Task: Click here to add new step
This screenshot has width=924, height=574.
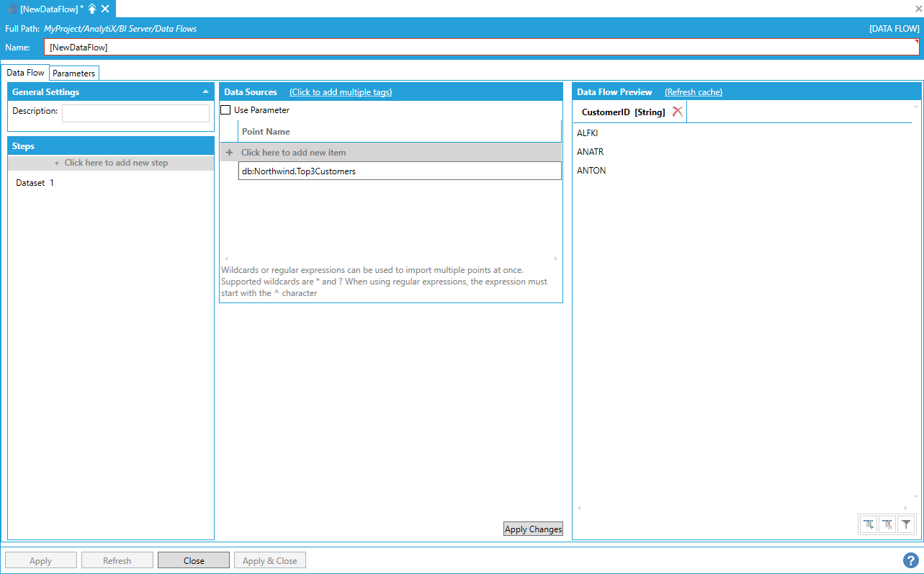Action: [111, 163]
